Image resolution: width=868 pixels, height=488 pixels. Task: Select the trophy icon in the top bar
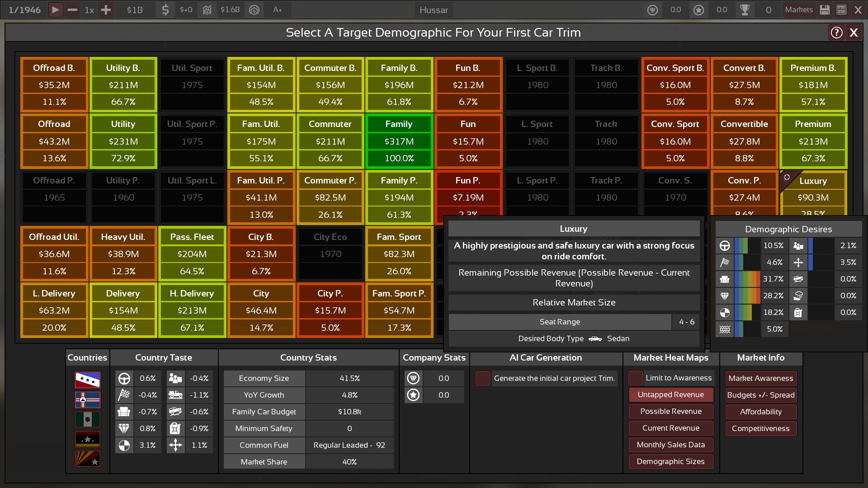coord(745,9)
